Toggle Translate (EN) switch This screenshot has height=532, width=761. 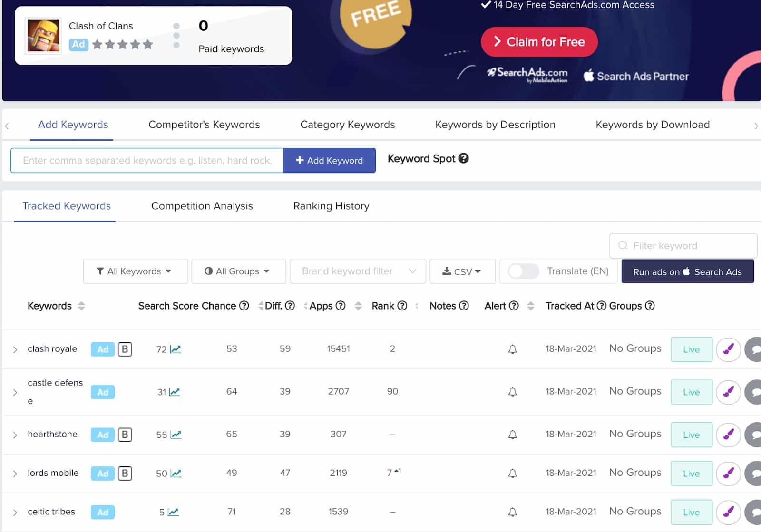coord(523,271)
